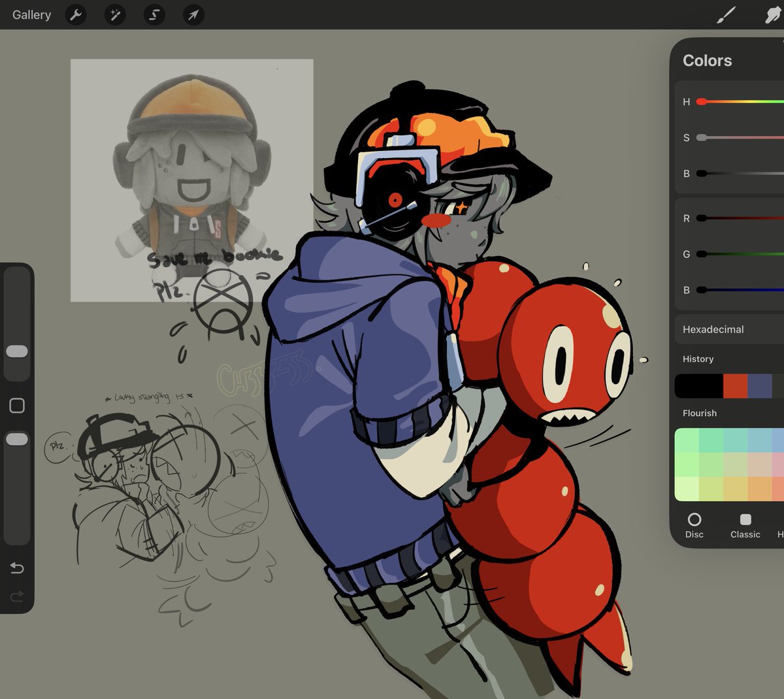
Task: Adjust the Brightness slider knob
Action: click(702, 173)
